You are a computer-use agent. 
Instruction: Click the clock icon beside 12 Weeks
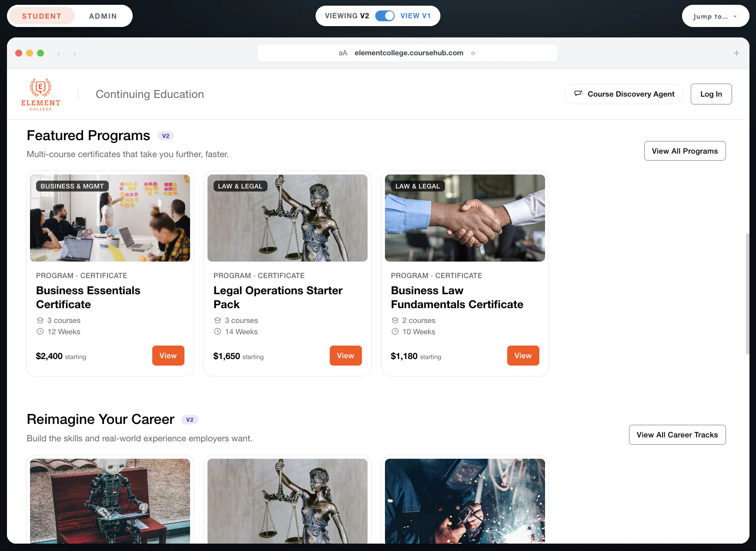click(x=40, y=332)
